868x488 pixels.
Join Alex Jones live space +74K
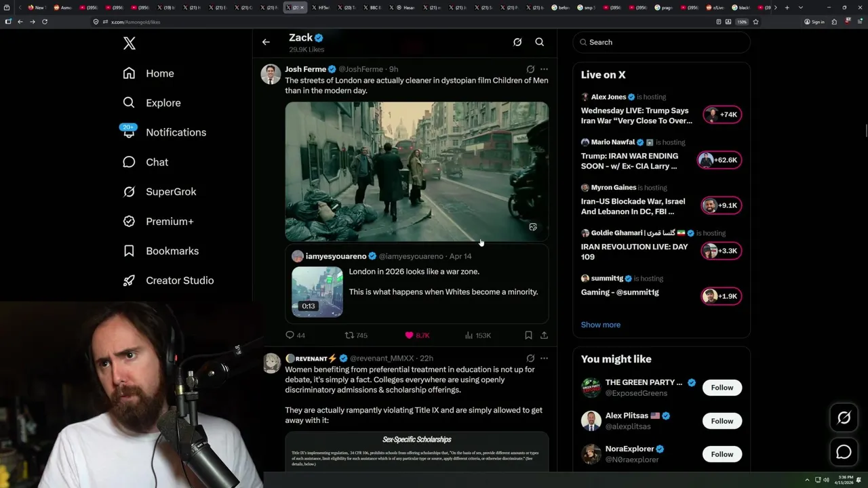coord(722,115)
